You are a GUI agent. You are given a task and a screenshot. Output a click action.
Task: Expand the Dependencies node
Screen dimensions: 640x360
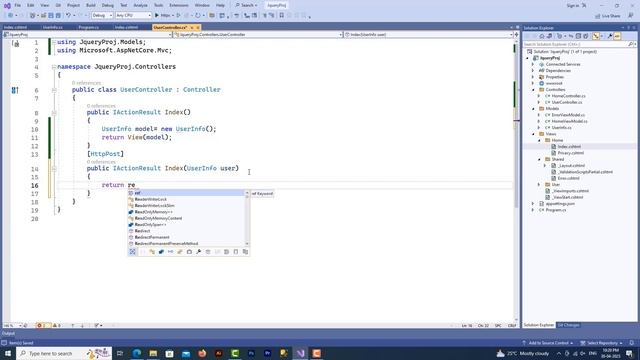click(533, 71)
